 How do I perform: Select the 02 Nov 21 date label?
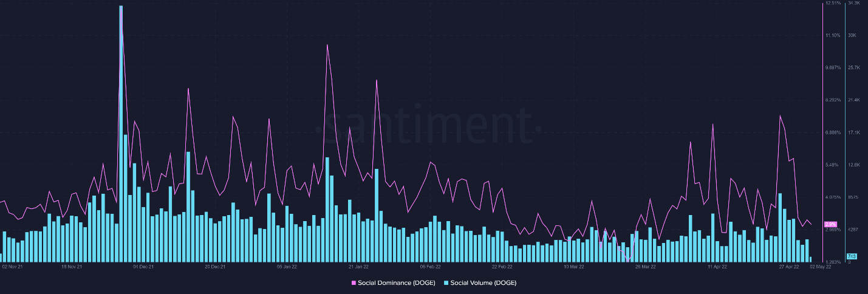coord(13,266)
